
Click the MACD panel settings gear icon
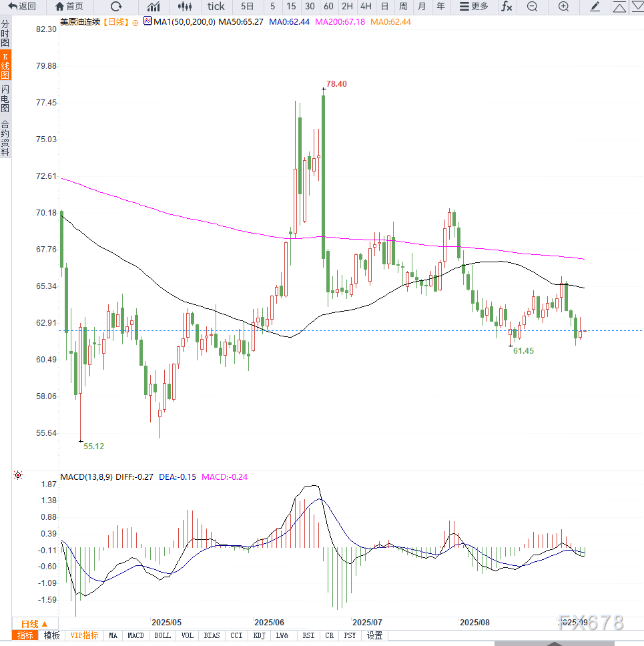[18, 475]
